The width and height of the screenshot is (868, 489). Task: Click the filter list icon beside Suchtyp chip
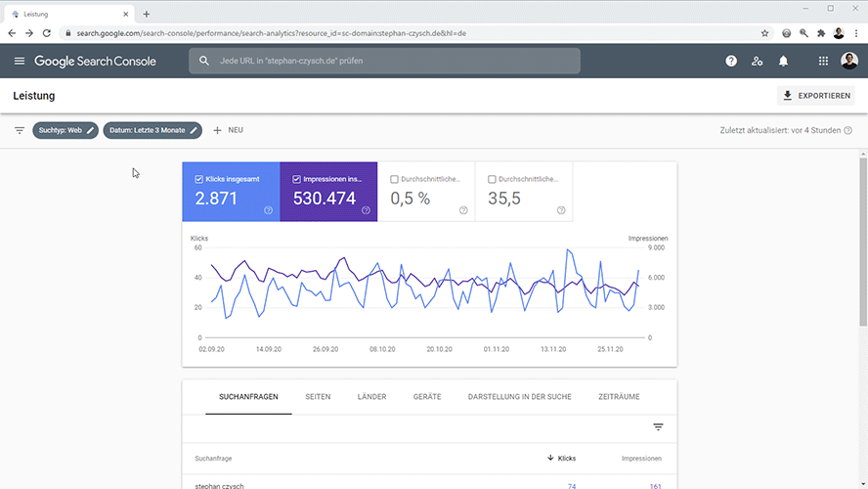pyautogui.click(x=20, y=130)
